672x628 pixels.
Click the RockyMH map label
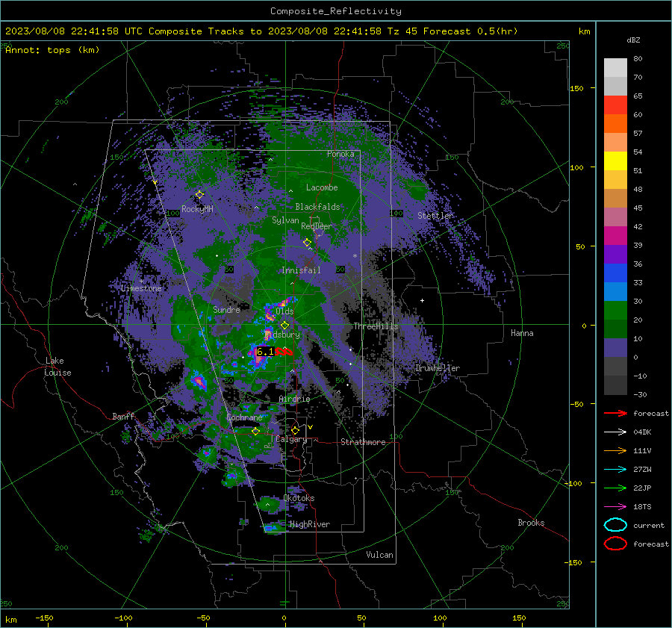[197, 209]
